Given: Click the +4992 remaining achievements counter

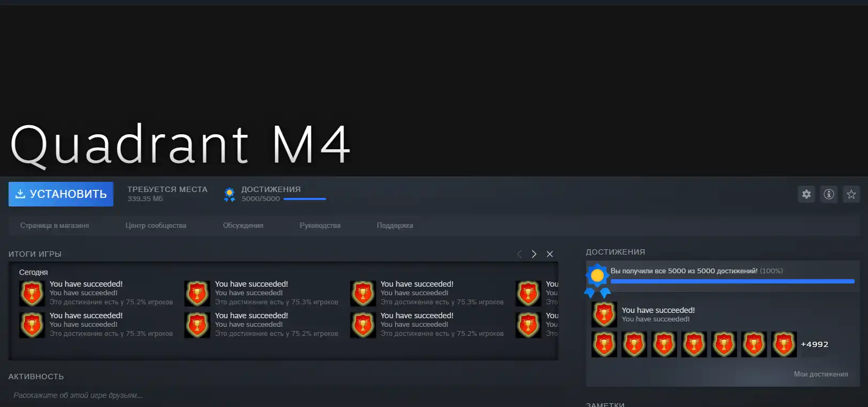Looking at the screenshot, I should [815, 344].
